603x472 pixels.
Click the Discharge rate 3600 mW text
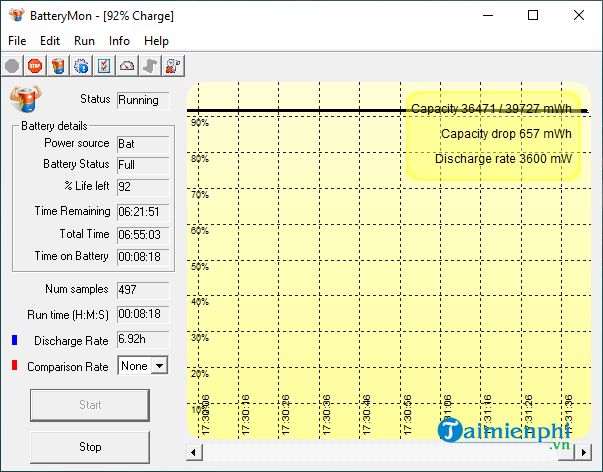click(x=503, y=159)
